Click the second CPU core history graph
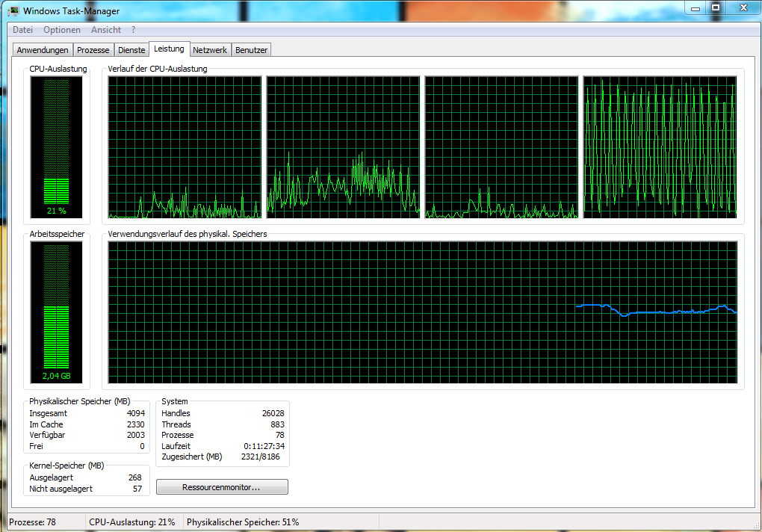The height and width of the screenshot is (532, 762). click(343, 147)
